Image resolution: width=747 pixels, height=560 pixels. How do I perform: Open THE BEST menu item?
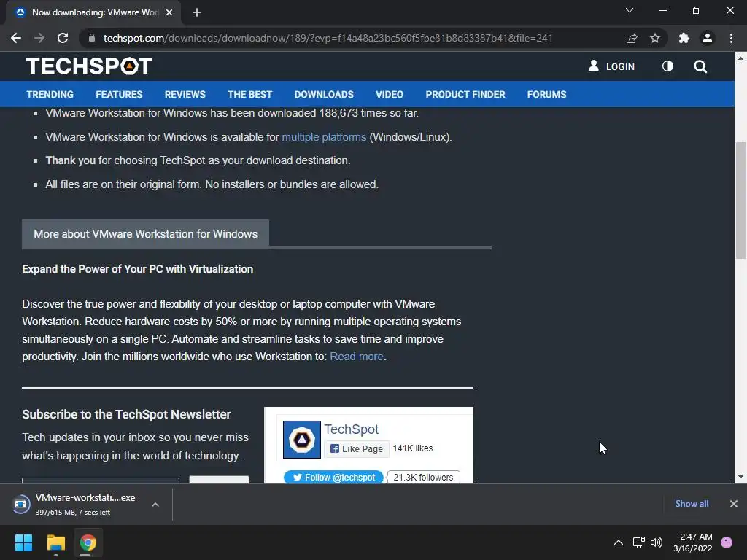(249, 94)
